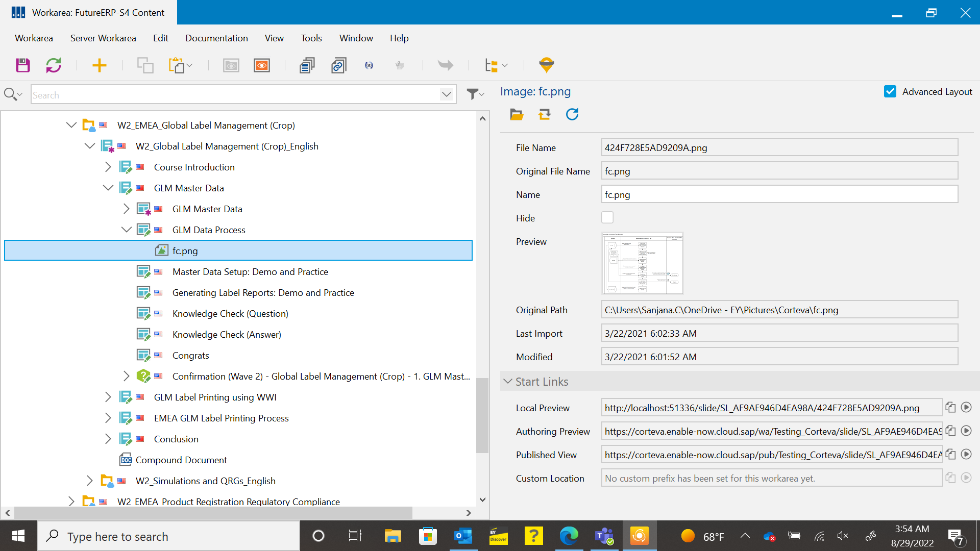The width and height of the screenshot is (980, 551).
Task: Collapse the GLM Data Process node
Action: 126,230
